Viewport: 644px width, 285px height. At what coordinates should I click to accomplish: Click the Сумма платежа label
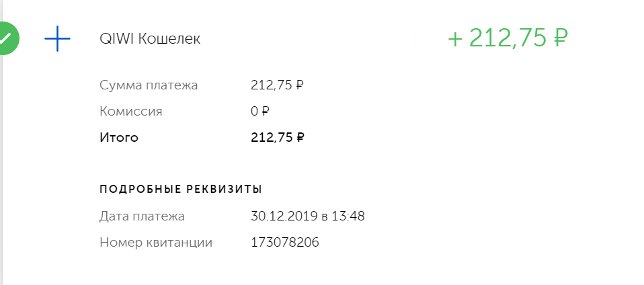pos(149,85)
